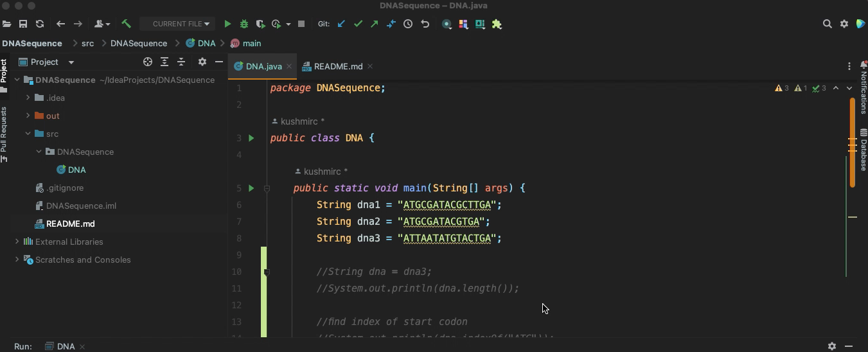This screenshot has height=352, width=868.
Task: Rollback changes with undo arrow icon
Action: (425, 24)
